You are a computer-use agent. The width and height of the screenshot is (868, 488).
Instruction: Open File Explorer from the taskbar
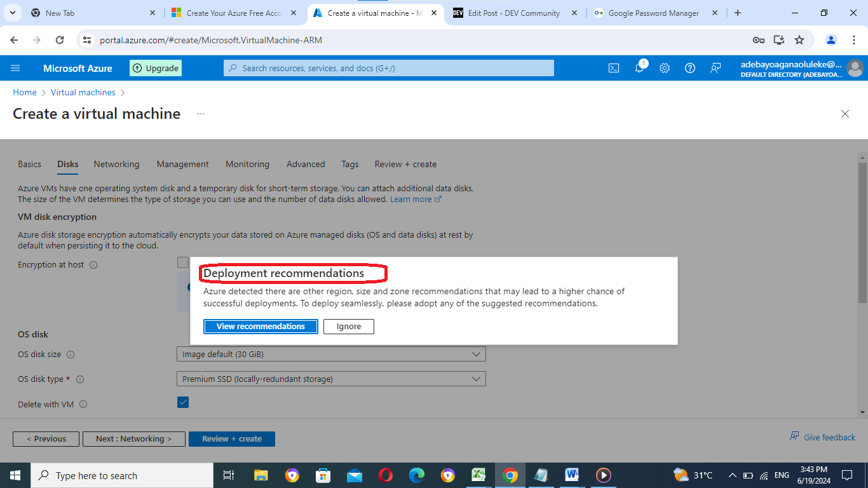tap(261, 475)
